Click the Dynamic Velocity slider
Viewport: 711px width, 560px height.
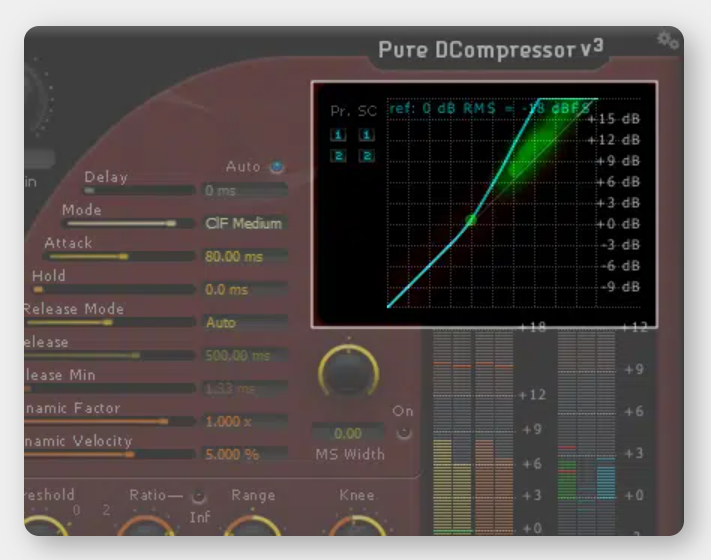pyautogui.click(x=110, y=454)
